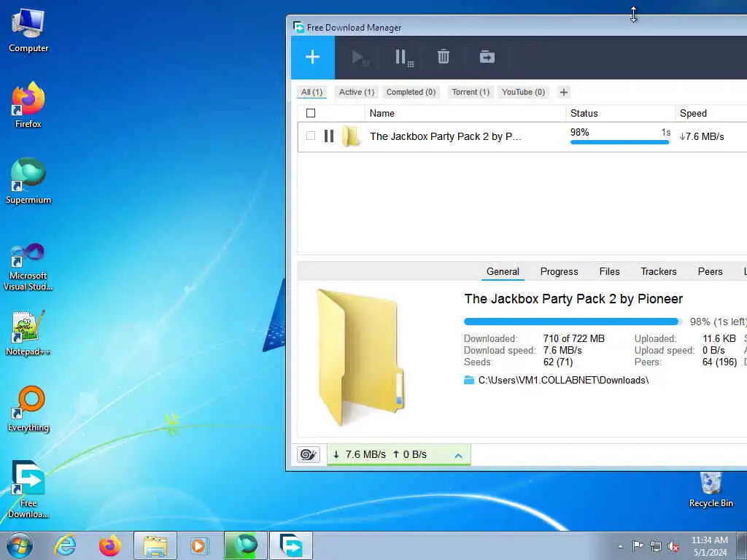Image resolution: width=747 pixels, height=560 pixels.
Task: Toggle snail mode speed limiter icon
Action: 309,455
